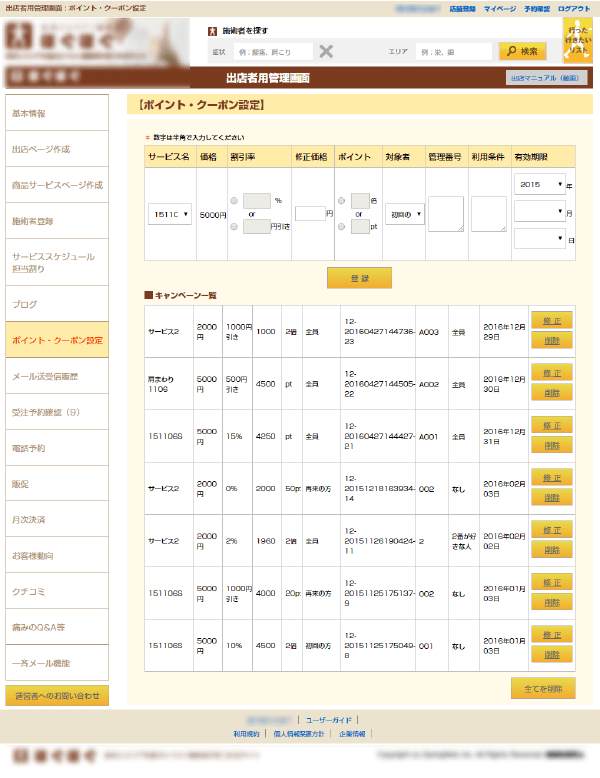Viewport: 600px width, 778px height.
Task: Select the pt points radio button
Action: 342,227
